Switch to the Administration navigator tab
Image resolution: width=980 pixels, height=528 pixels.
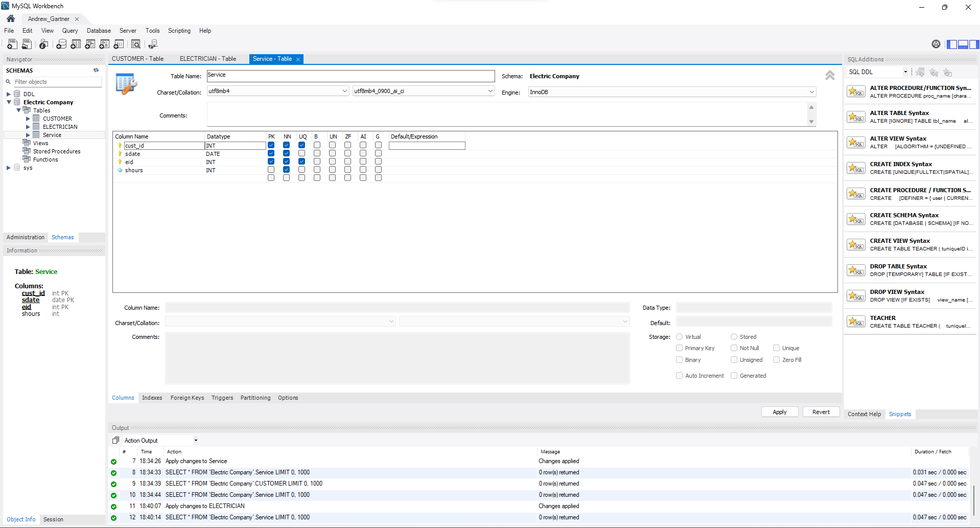pyautogui.click(x=26, y=237)
